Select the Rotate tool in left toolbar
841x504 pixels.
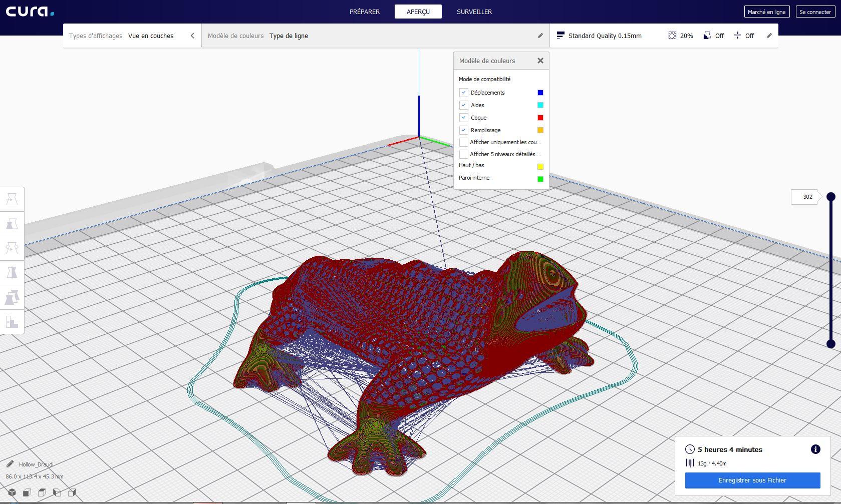coord(12,248)
